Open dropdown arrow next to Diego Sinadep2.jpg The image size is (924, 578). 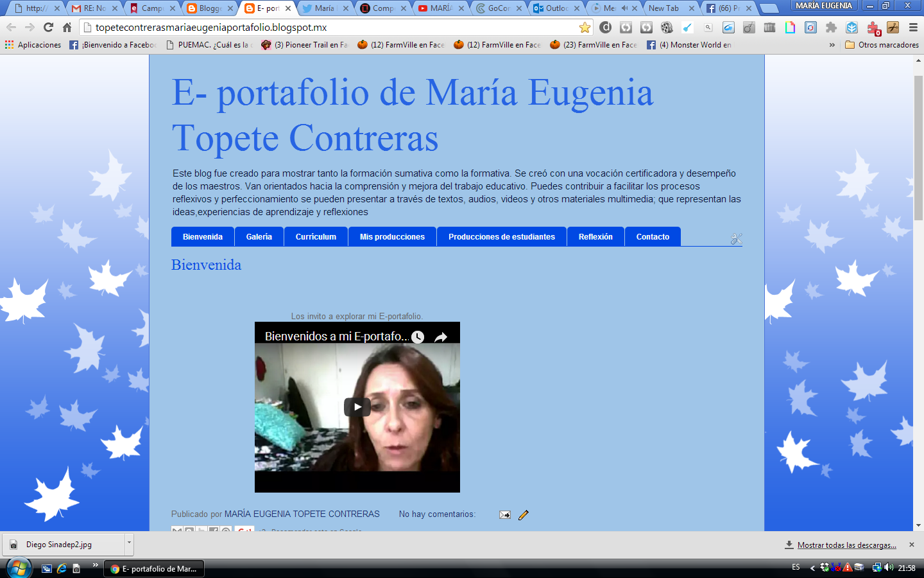coord(129,543)
